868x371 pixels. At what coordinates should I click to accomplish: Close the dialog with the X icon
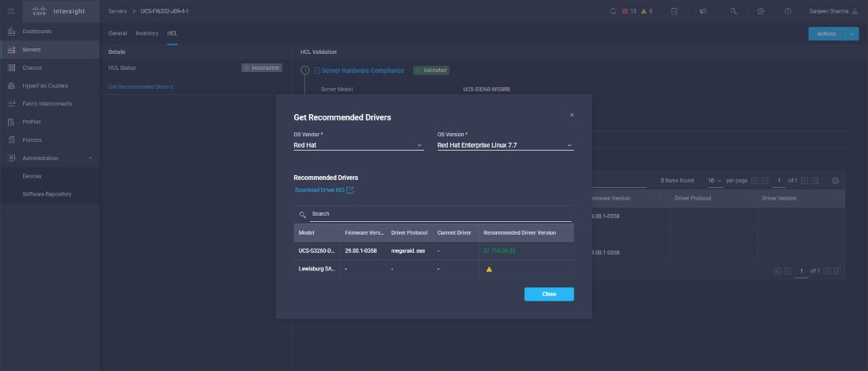click(572, 115)
